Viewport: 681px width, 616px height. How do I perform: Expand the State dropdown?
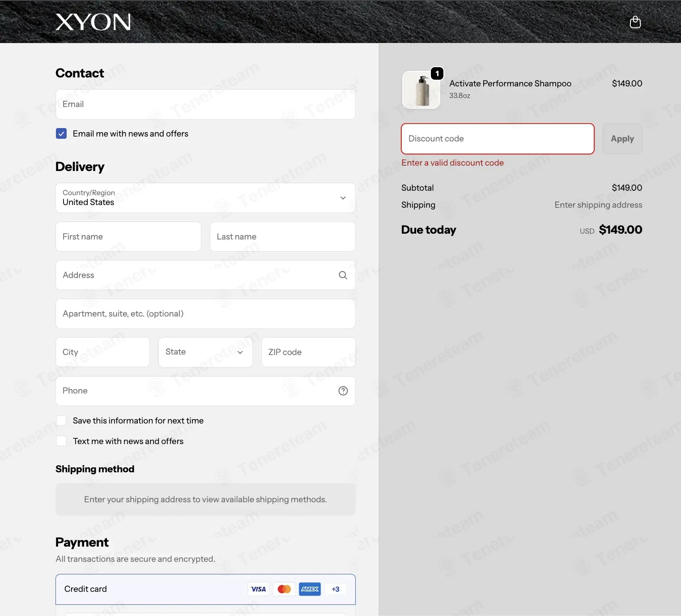tap(205, 352)
